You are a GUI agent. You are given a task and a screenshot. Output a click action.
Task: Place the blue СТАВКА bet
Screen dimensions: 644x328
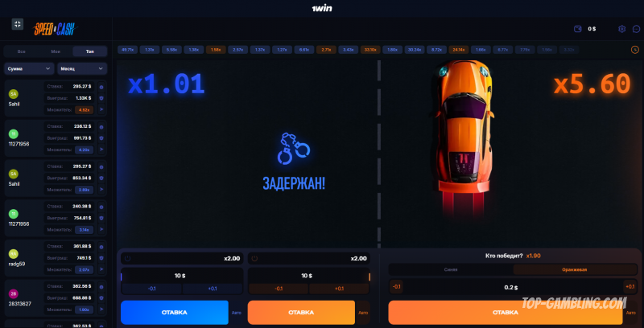[x=175, y=313]
